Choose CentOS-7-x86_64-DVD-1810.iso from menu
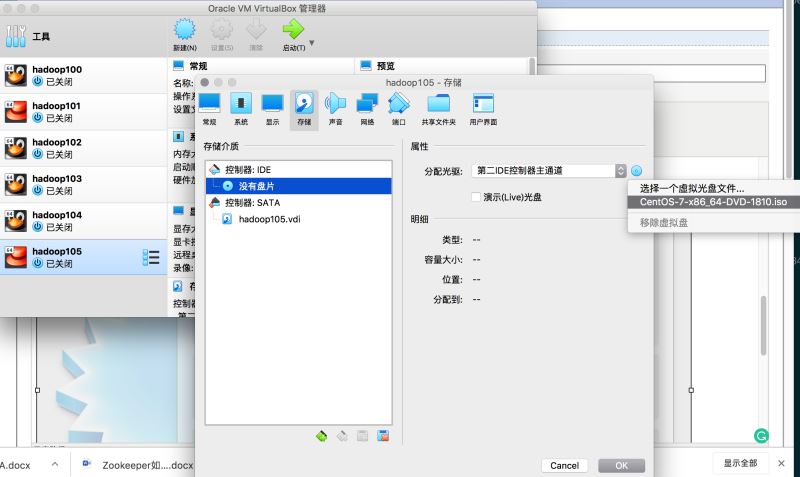The width and height of the screenshot is (800, 477). [713, 202]
